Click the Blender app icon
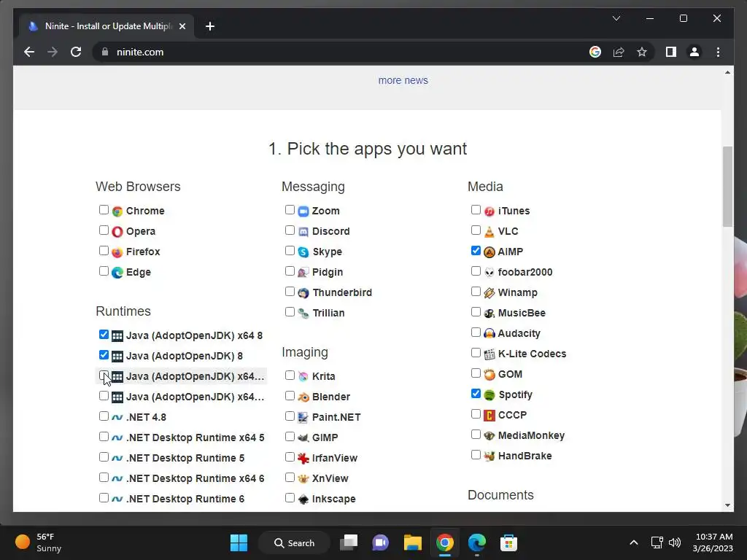Screen dimensions: 747x560 [x=303, y=397]
